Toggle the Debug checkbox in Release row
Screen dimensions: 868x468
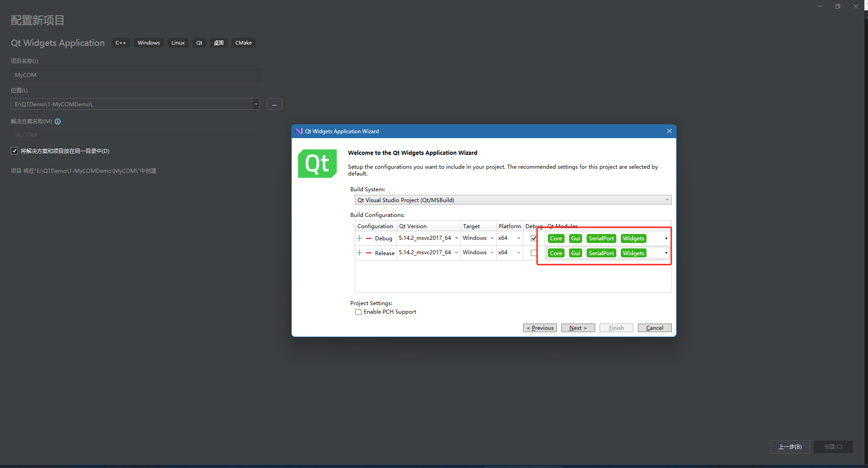tap(533, 253)
